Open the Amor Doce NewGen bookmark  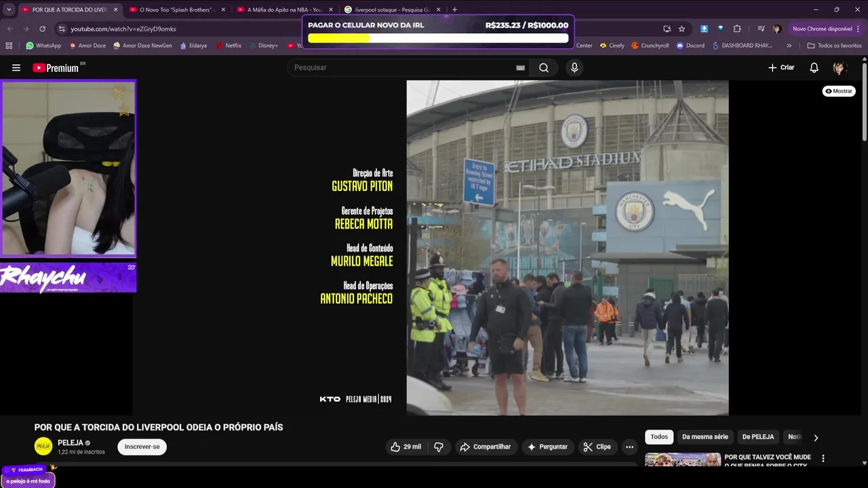142,45
